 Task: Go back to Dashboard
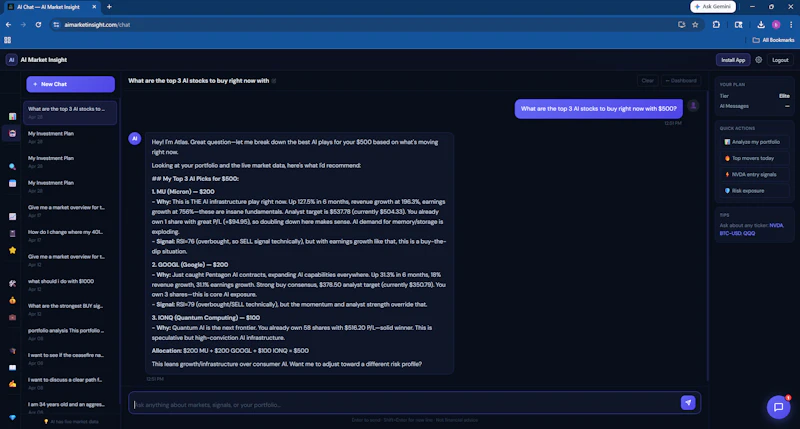pyautogui.click(x=681, y=81)
